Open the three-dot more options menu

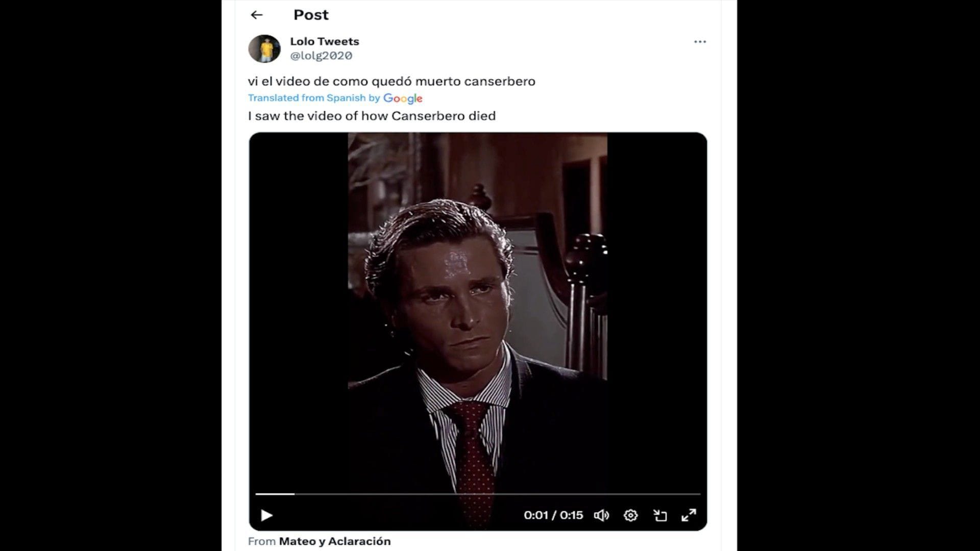700,42
